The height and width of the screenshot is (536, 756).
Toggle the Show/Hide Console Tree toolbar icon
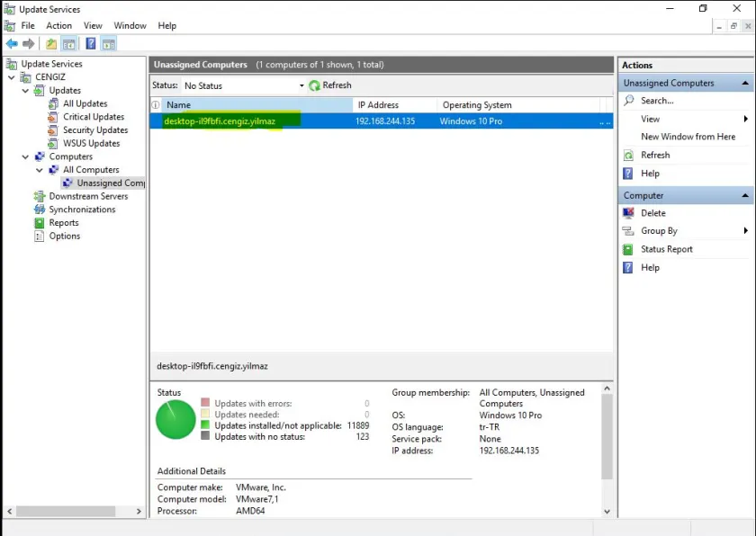(68, 44)
